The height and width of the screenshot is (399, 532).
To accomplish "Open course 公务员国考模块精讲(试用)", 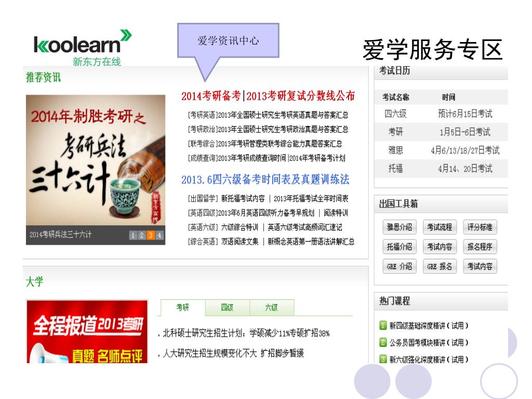I will pos(429,343).
